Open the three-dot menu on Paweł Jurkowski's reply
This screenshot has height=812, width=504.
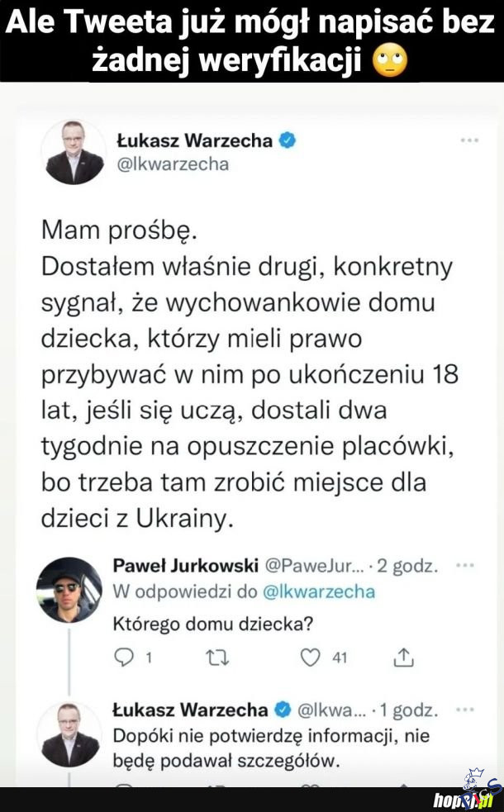(465, 567)
